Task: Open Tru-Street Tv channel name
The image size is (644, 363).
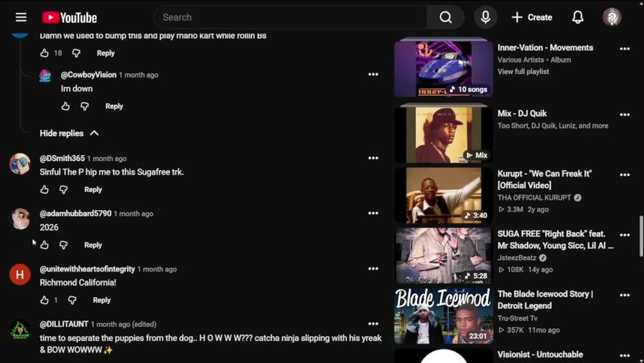Action: [518, 318]
